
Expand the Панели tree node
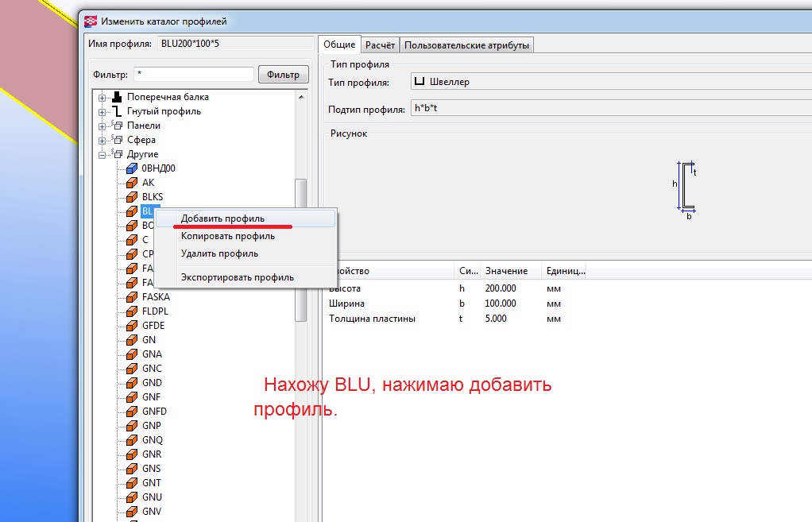pos(102,126)
